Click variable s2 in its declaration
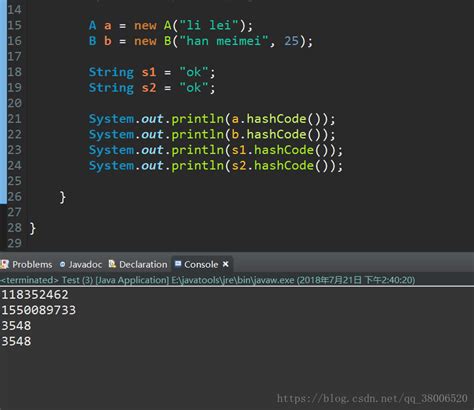Image resolution: width=474 pixels, height=410 pixels. coord(149,88)
